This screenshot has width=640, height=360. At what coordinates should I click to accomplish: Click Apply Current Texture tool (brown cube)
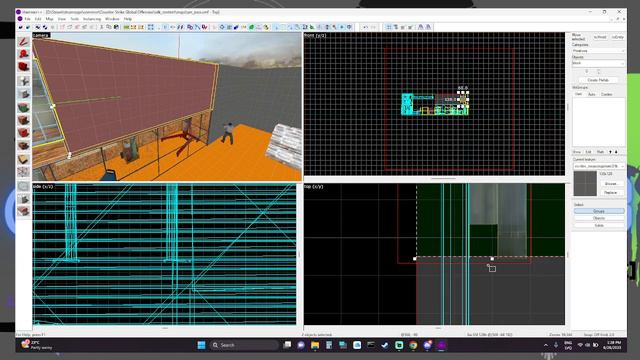[x=23, y=120]
